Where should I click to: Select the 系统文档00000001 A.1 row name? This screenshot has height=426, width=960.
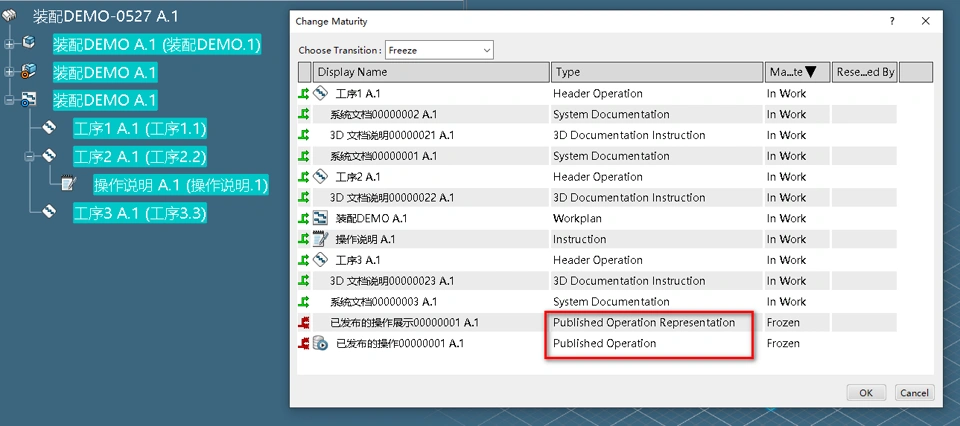pyautogui.click(x=383, y=156)
